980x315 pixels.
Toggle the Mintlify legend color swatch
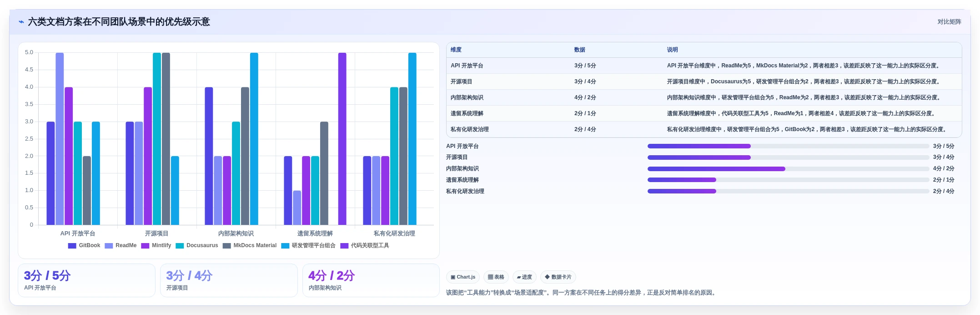click(x=145, y=246)
